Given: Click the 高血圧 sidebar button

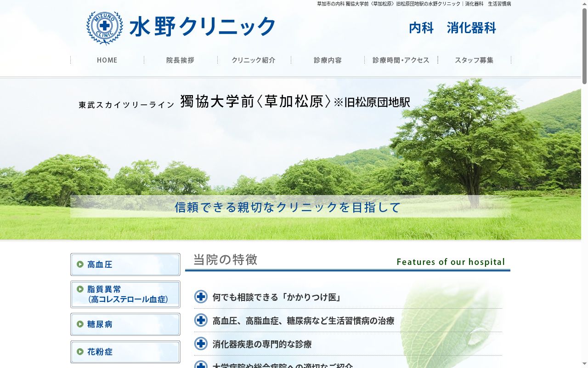Looking at the screenshot, I should (x=125, y=264).
